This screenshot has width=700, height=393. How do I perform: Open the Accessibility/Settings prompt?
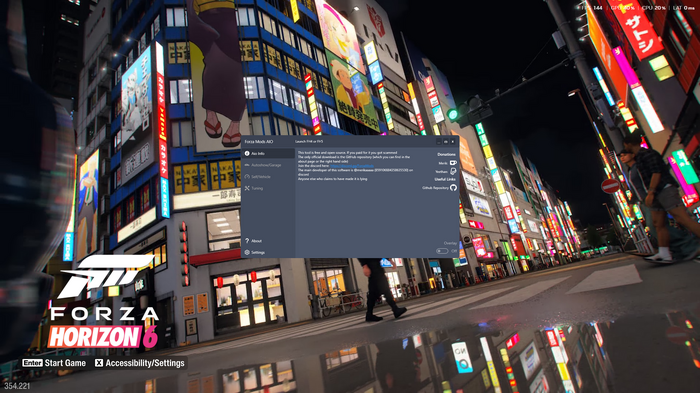pyautogui.click(x=139, y=363)
